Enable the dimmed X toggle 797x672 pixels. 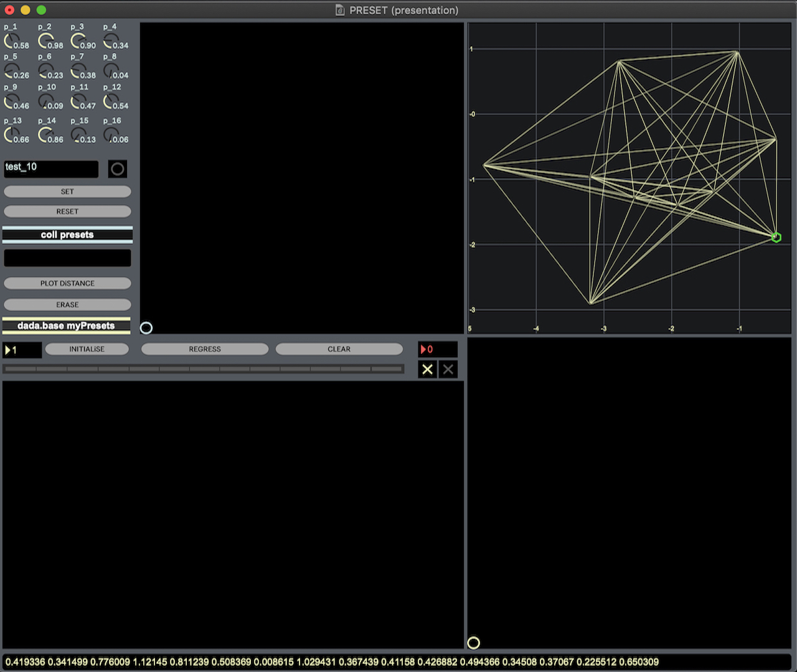pos(448,369)
